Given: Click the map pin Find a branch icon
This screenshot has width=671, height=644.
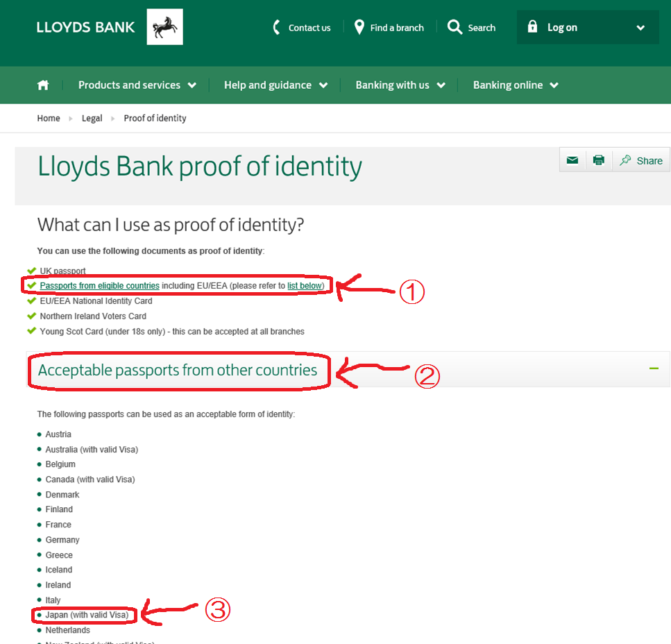Looking at the screenshot, I should pyautogui.click(x=359, y=28).
